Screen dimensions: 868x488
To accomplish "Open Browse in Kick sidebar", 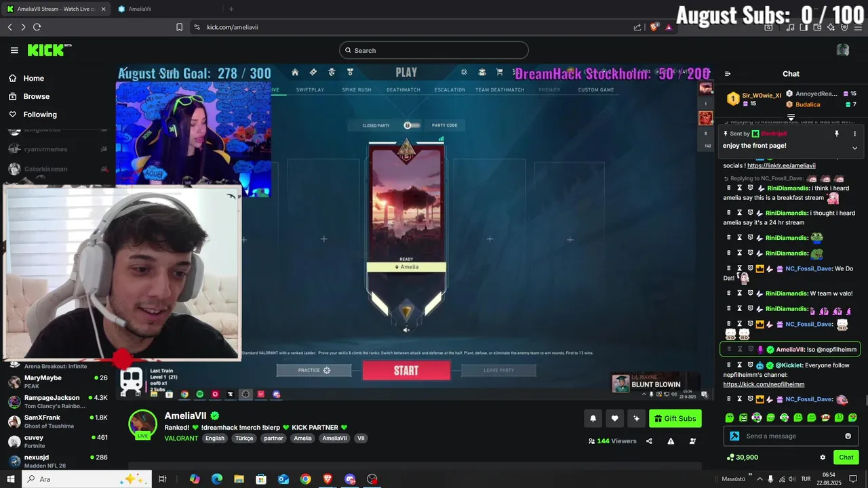I will click(x=29, y=96).
